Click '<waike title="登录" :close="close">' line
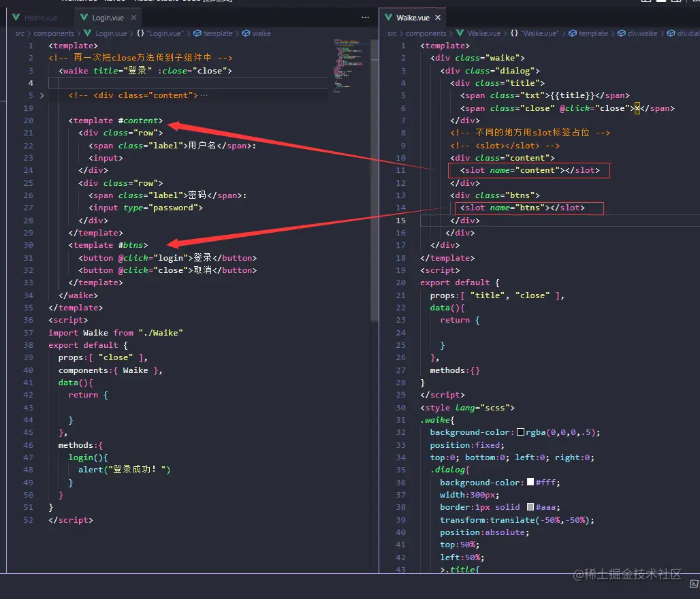700x599 pixels. 145,71
